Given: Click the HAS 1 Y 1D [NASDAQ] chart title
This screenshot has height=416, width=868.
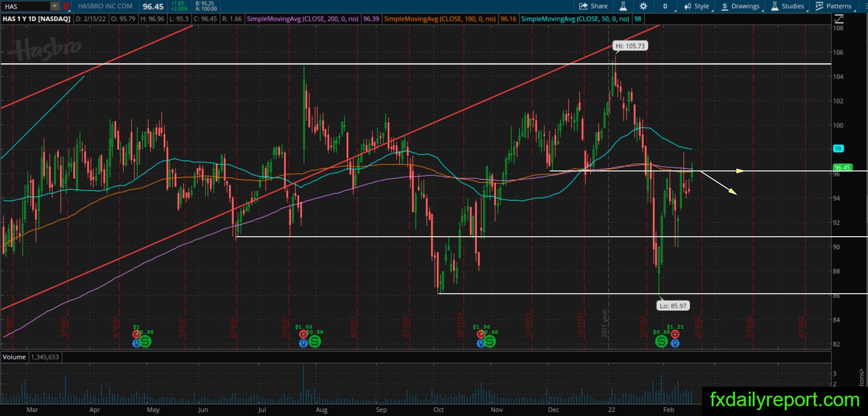Looking at the screenshot, I should click(x=37, y=19).
